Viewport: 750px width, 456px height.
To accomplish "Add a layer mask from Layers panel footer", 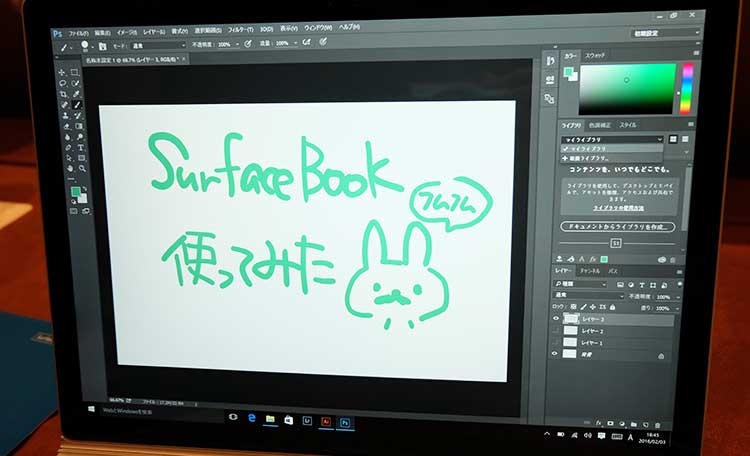I will coord(610,423).
